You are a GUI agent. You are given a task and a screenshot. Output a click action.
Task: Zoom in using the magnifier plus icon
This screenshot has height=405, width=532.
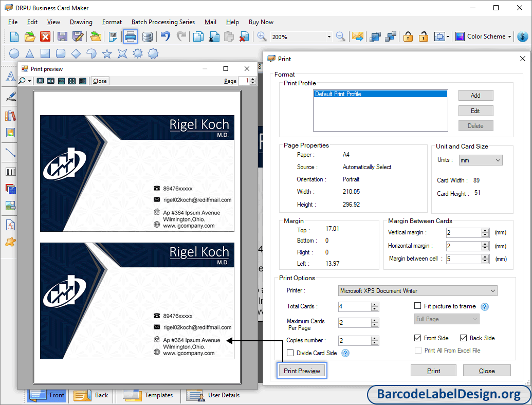(262, 36)
